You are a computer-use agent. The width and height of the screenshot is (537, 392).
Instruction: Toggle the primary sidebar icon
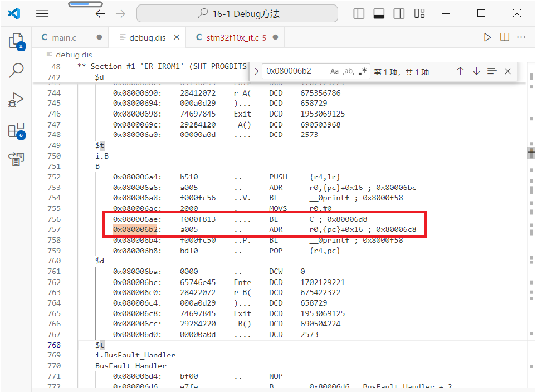pos(358,13)
